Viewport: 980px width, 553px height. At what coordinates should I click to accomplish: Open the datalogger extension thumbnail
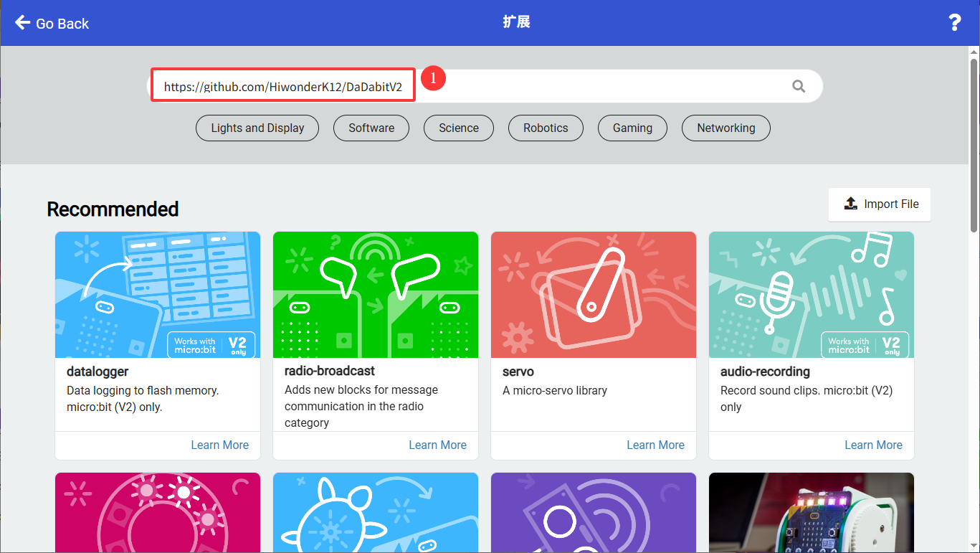tap(158, 295)
